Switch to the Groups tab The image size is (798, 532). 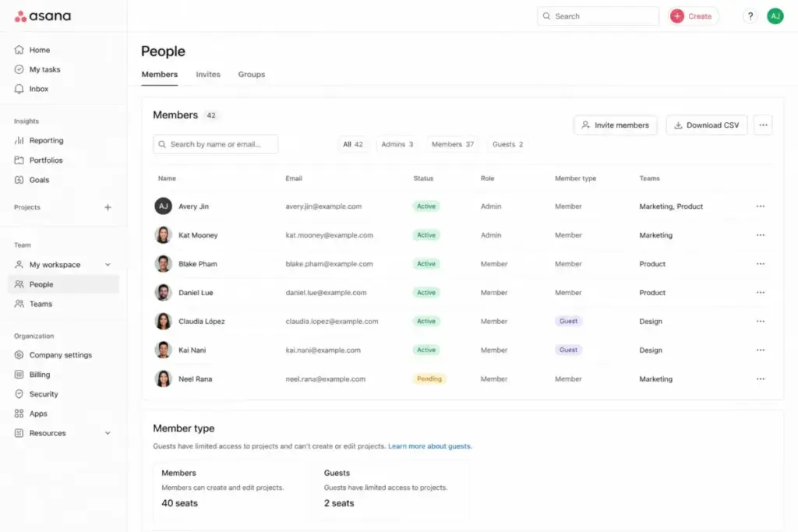tap(252, 74)
